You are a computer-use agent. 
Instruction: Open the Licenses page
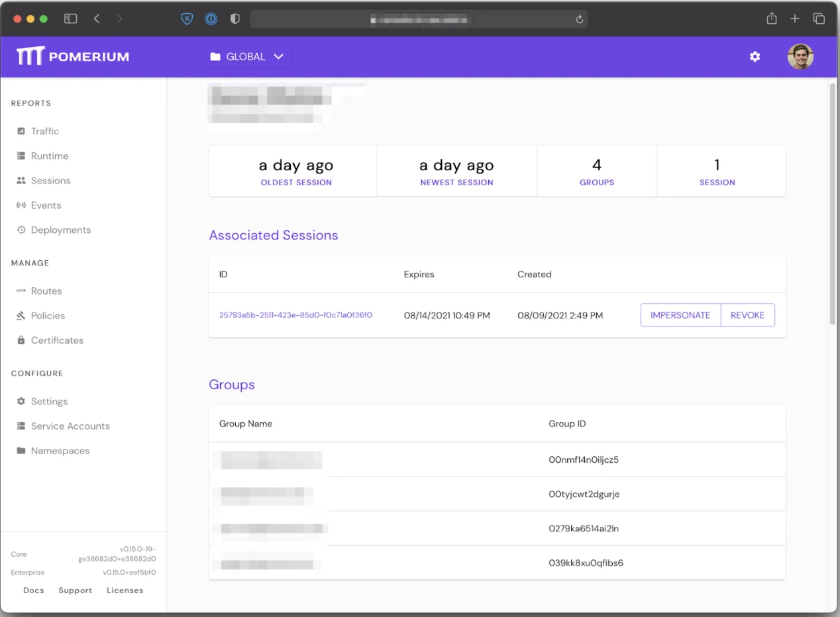pos(125,590)
